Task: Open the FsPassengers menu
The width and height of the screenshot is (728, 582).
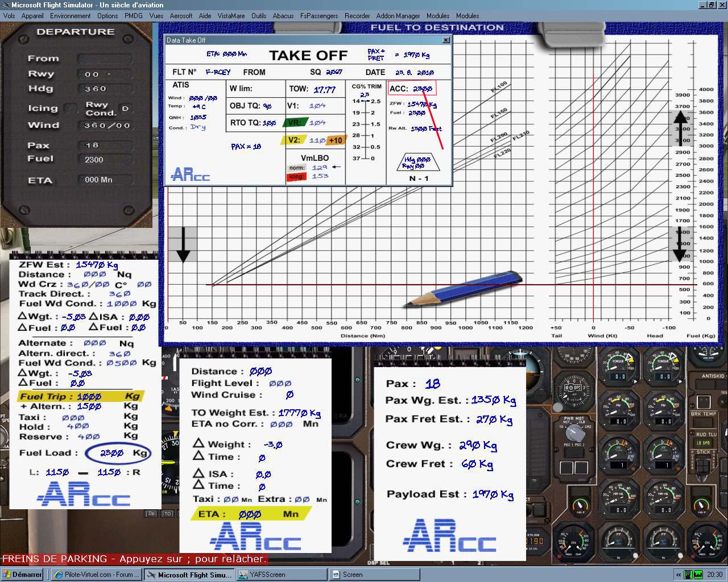Action: pyautogui.click(x=319, y=16)
